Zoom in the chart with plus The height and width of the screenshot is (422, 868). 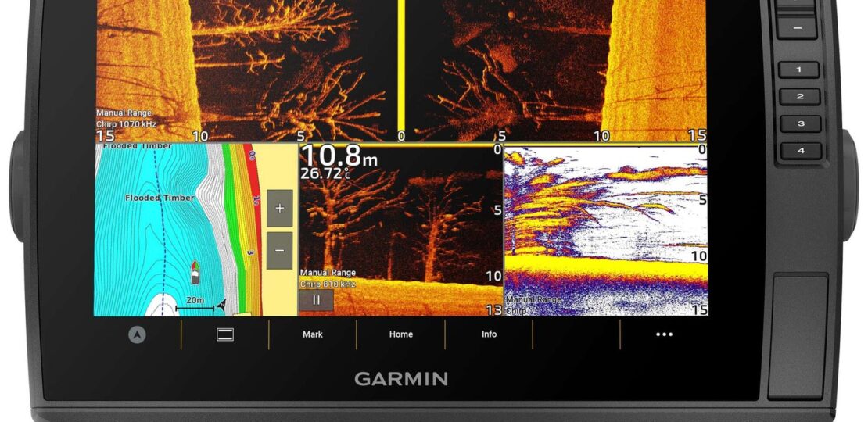tap(279, 209)
